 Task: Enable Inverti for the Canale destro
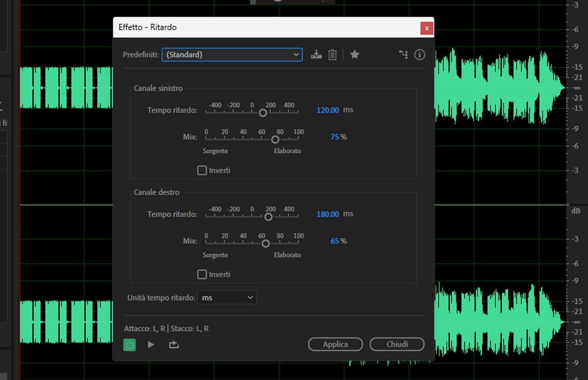(202, 274)
